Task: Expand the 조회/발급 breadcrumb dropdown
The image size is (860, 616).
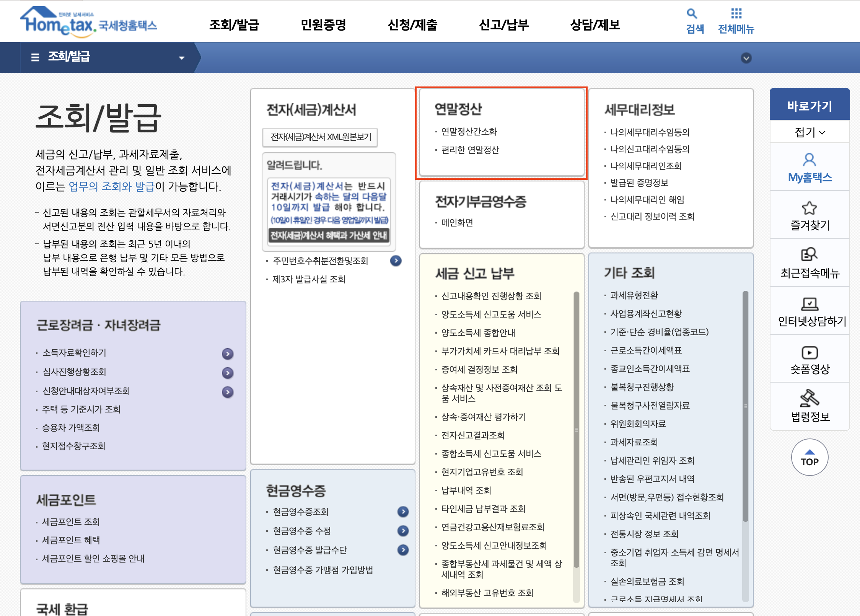Action: (182, 58)
